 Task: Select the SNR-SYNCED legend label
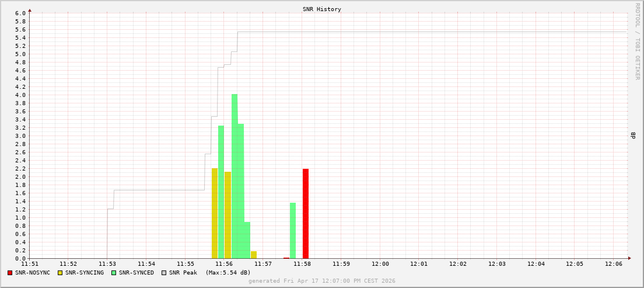(136, 273)
